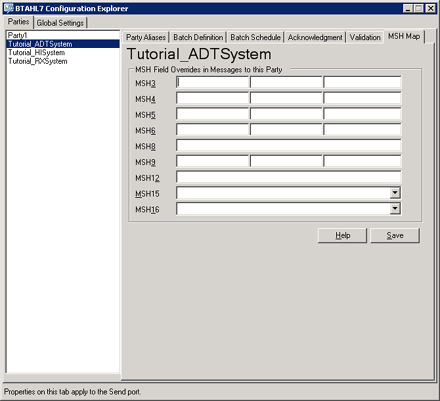The width and height of the screenshot is (440, 401).
Task: Click the MSH16 label
Action: 147,210
